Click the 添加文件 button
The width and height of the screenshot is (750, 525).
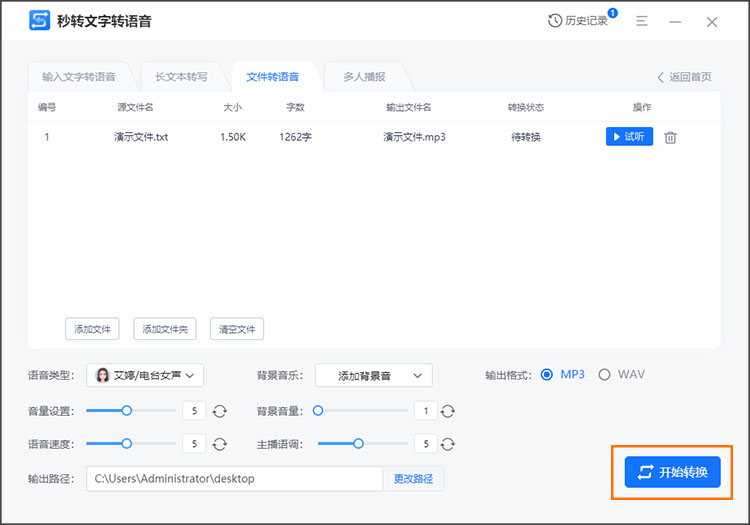coord(92,329)
